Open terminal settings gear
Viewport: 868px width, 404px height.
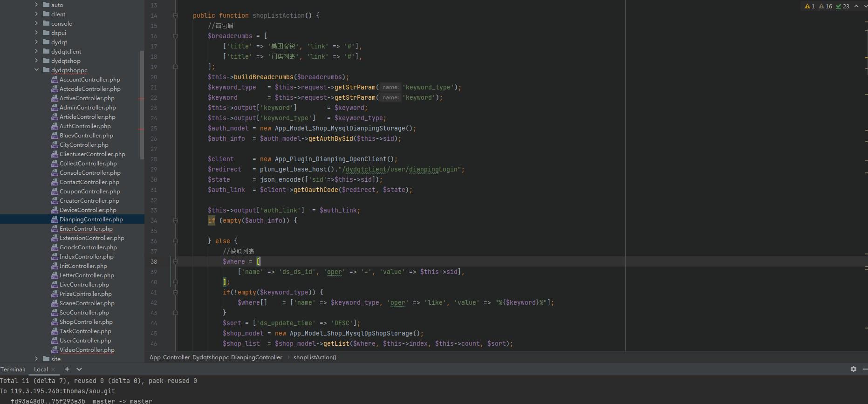(853, 369)
